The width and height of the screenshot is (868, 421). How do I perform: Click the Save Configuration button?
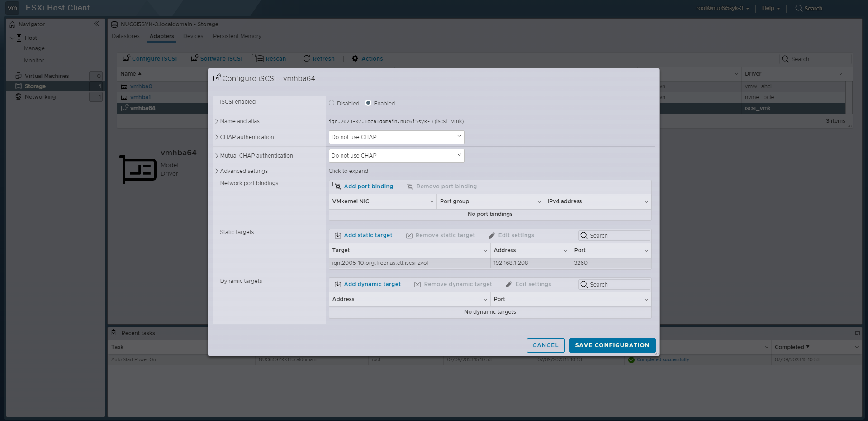[x=612, y=345]
